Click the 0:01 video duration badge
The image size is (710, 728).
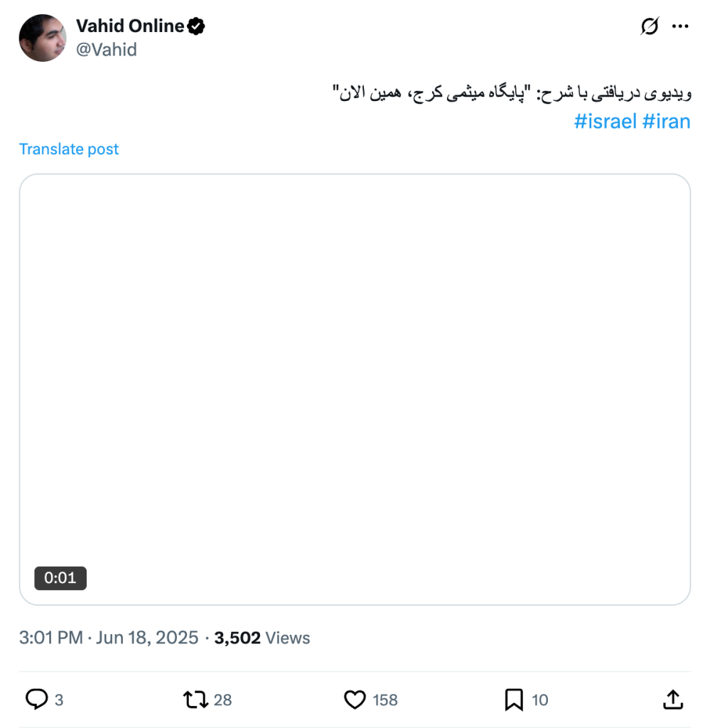tap(60, 578)
